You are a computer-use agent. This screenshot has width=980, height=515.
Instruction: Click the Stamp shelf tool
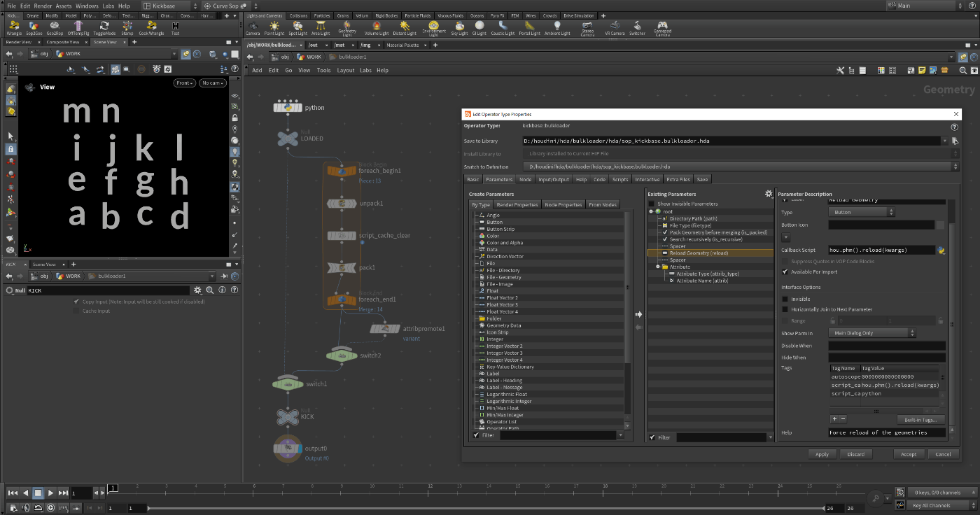click(127, 28)
